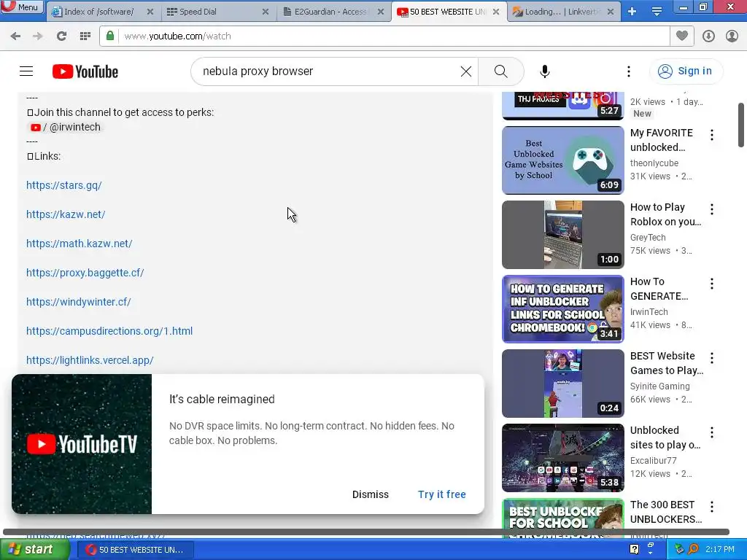Open the Opera Menu button

point(21,7)
